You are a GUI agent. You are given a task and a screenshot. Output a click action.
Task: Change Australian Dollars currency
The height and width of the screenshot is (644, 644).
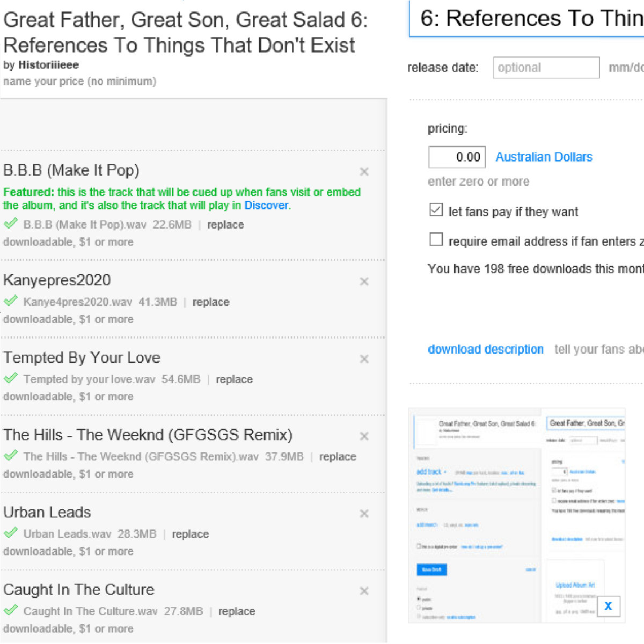pos(544,157)
